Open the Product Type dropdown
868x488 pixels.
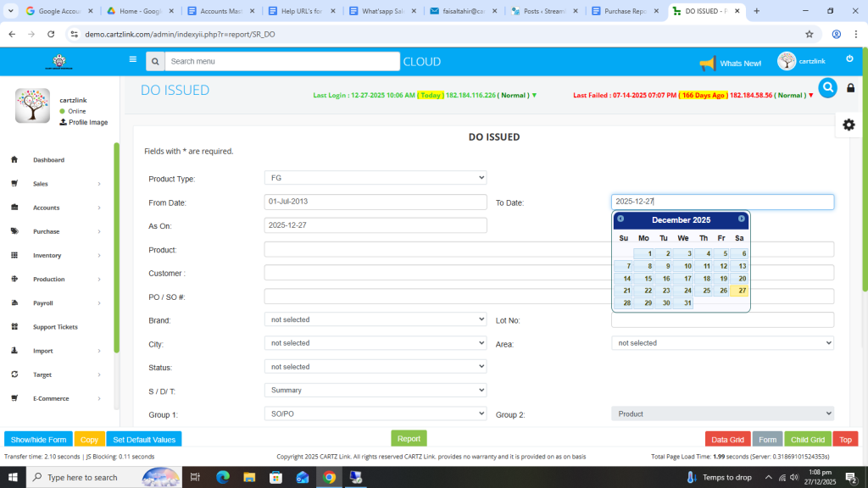pos(375,178)
